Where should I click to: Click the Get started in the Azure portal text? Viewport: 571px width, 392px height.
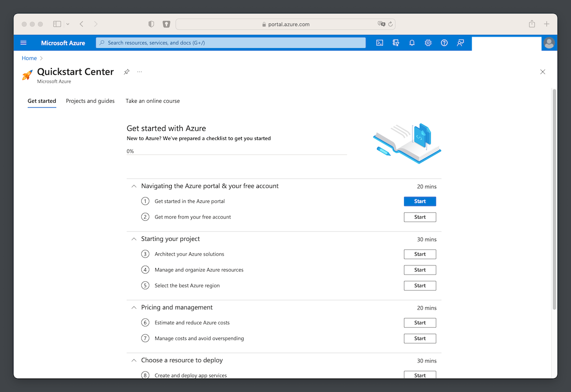click(x=189, y=201)
